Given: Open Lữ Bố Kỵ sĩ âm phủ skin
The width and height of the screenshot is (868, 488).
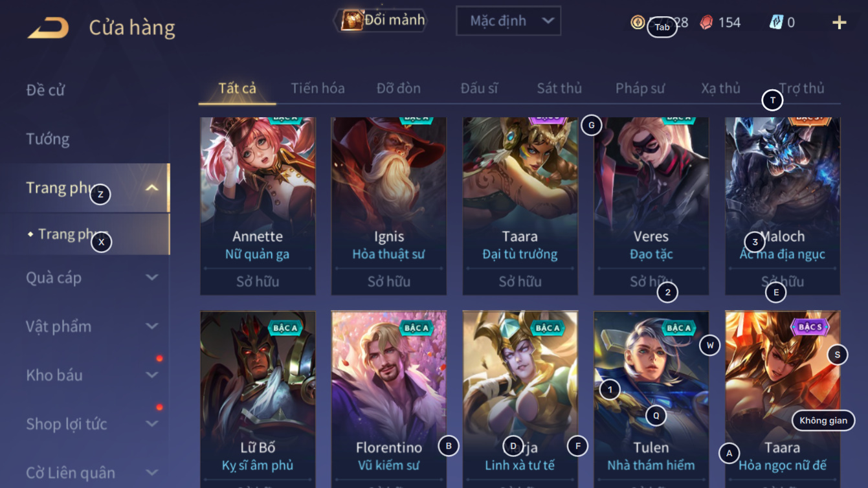Looking at the screenshot, I should [x=258, y=399].
